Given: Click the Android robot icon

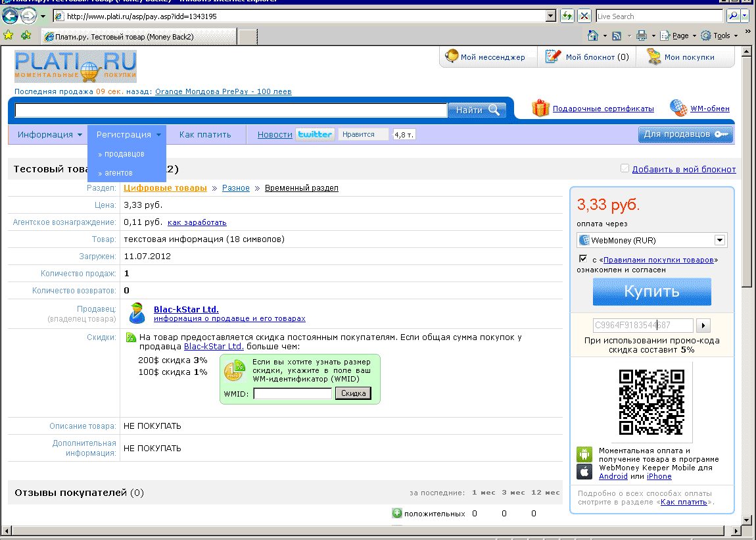Looking at the screenshot, I should pos(584,454).
